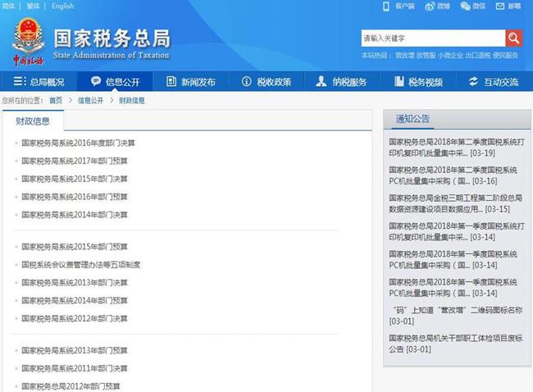
Task: Click the 总局概况 list icon
Action: (x=20, y=81)
